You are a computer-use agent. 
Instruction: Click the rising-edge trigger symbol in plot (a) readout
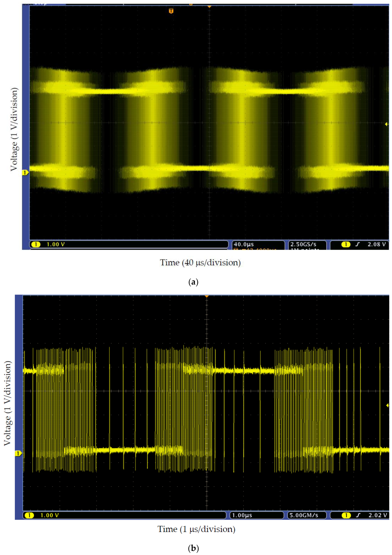click(358, 244)
